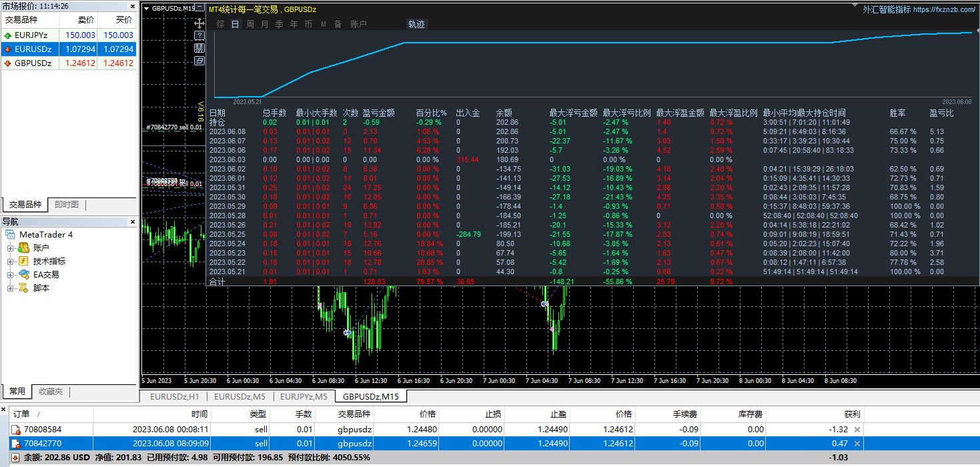Close the 导航 navigator panel

[132, 221]
